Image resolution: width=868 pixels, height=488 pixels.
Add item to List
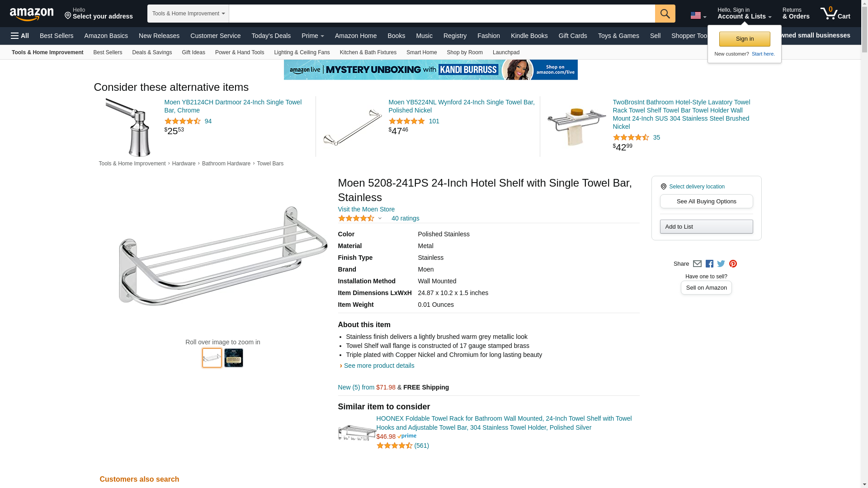point(706,227)
